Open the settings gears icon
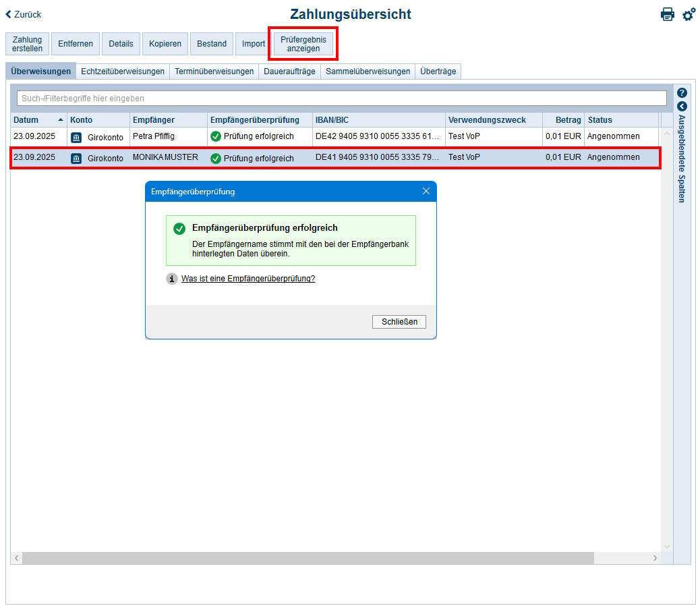Viewport: 700px width, 608px height. click(688, 14)
